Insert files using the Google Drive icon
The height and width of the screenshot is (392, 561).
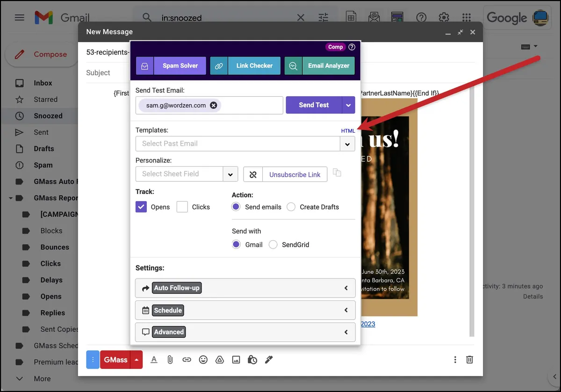point(219,359)
